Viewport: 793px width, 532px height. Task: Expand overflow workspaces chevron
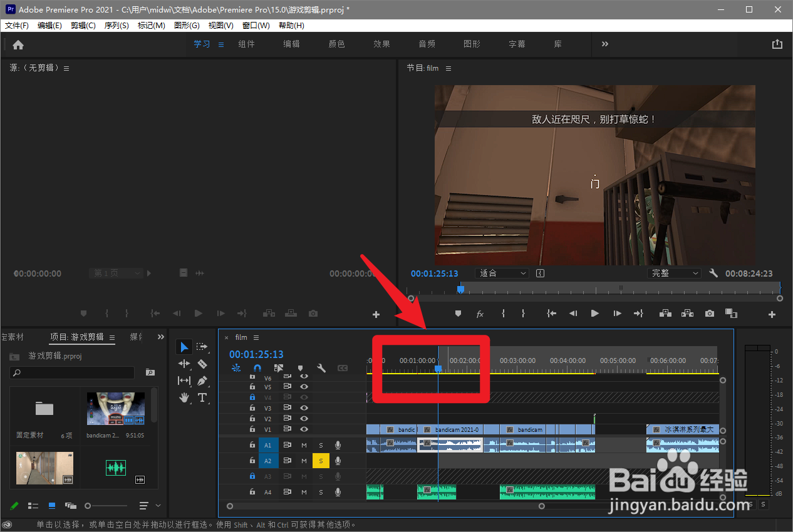tap(605, 44)
